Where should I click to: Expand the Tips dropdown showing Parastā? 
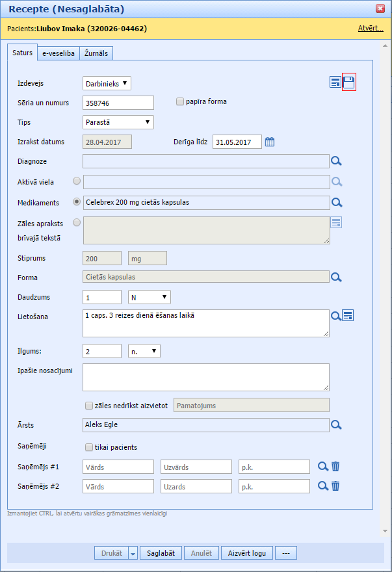[x=118, y=122]
